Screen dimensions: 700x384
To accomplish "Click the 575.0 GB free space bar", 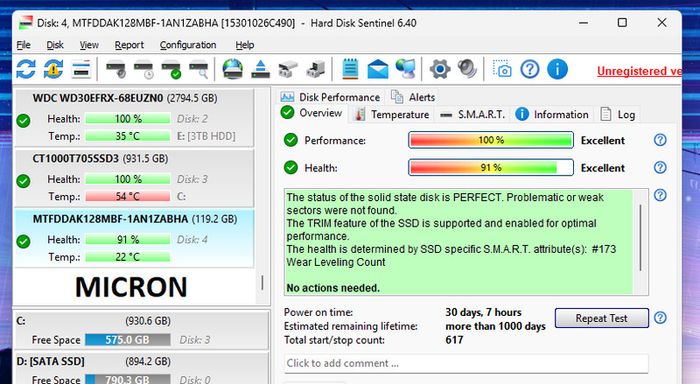I will 128,340.
